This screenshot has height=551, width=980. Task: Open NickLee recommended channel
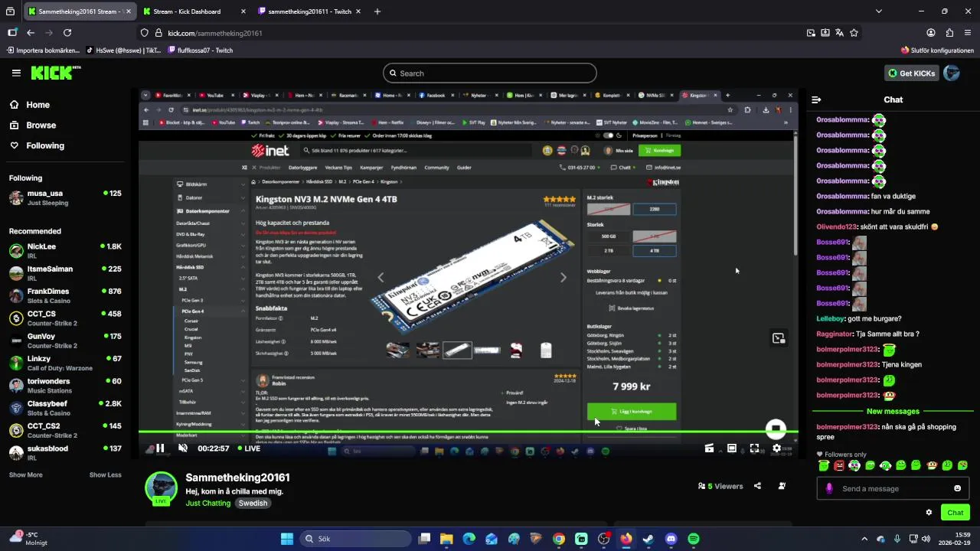click(65, 251)
